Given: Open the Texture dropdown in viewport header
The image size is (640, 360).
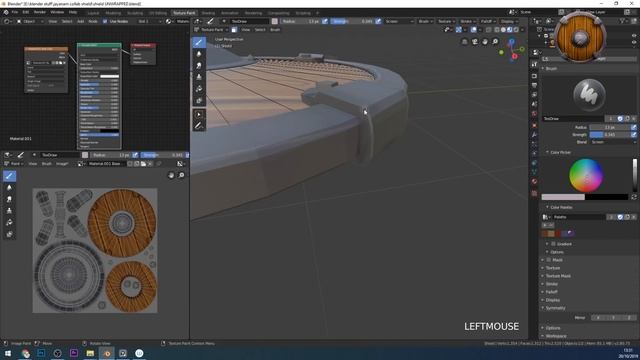Looking at the screenshot, I should pyautogui.click(x=446, y=21).
